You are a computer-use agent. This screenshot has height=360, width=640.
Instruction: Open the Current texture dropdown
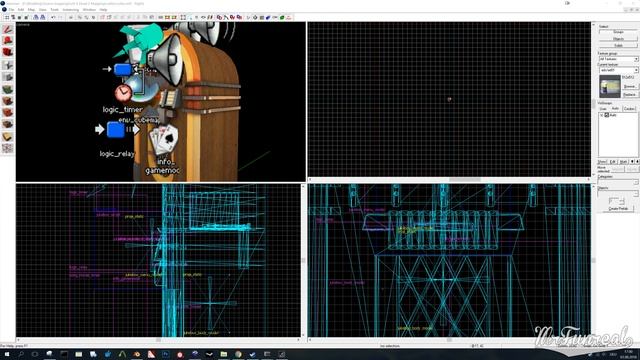618,70
